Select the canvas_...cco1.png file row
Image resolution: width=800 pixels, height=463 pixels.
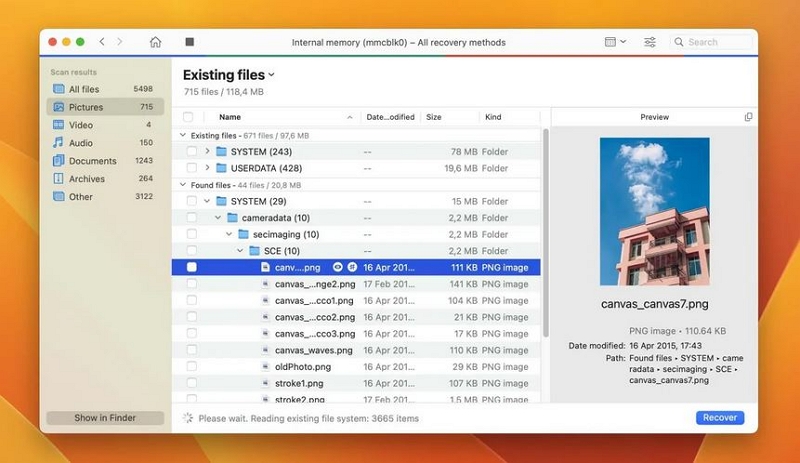pos(356,300)
